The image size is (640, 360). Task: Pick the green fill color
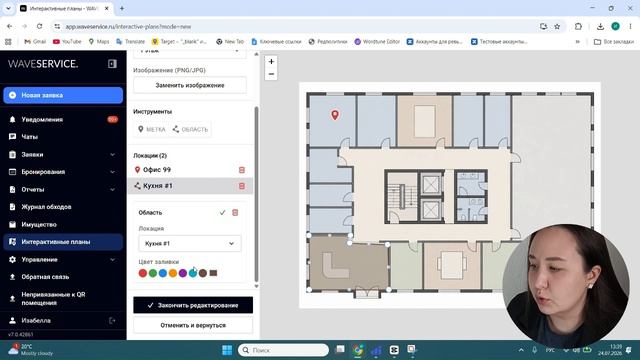[153, 273]
